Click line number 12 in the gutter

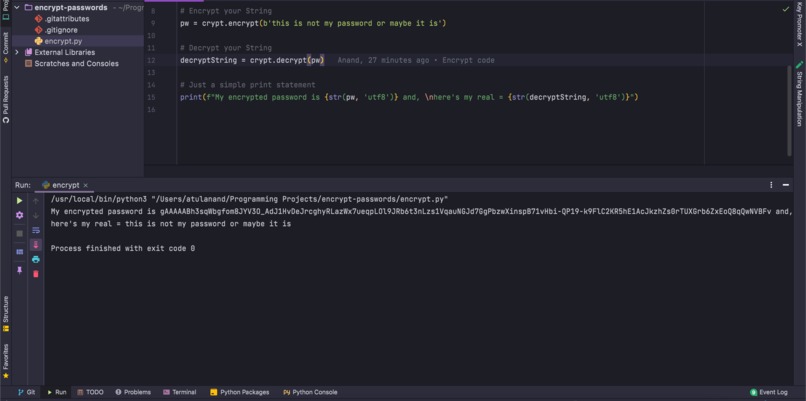(151, 61)
